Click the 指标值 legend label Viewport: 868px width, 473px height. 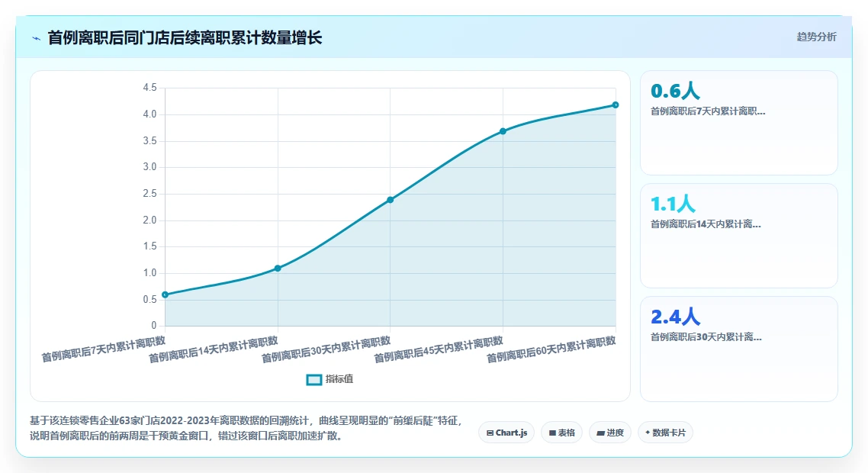pyautogui.click(x=339, y=379)
